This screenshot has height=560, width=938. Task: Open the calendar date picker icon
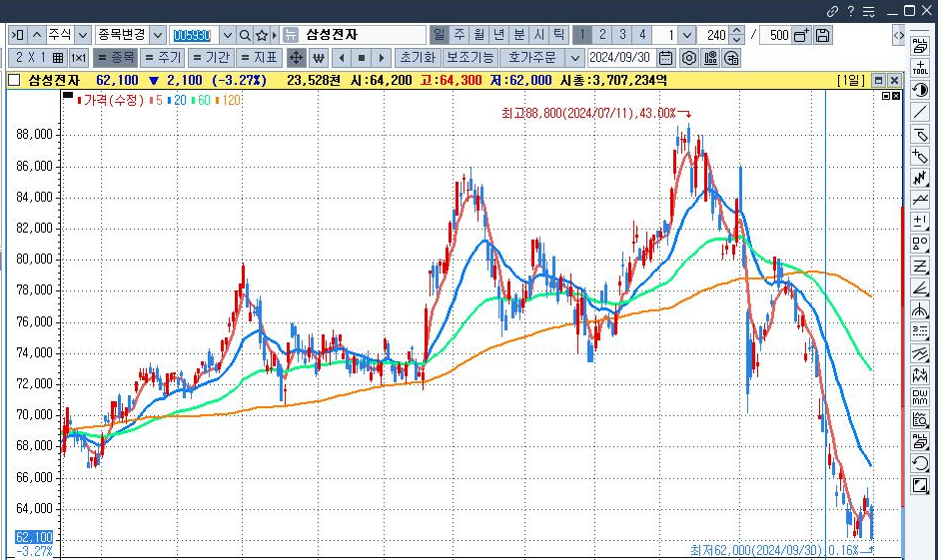665,58
